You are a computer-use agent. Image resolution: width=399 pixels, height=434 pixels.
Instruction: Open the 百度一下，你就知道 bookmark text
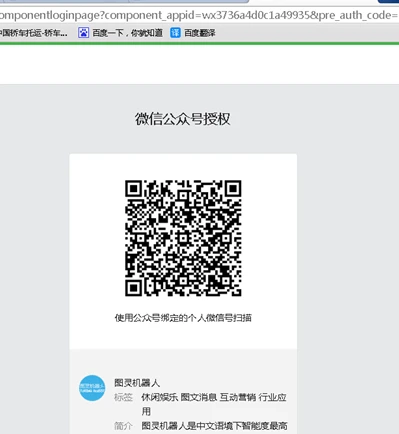(127, 33)
